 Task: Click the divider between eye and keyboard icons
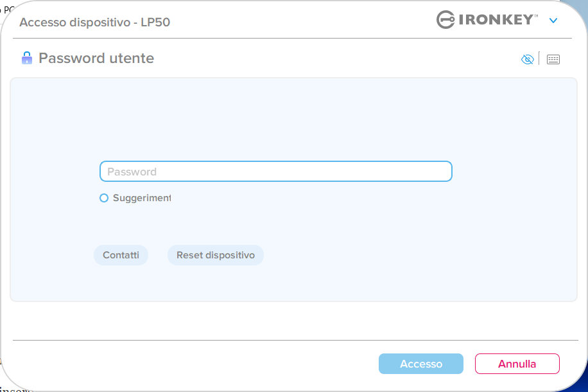click(x=539, y=59)
